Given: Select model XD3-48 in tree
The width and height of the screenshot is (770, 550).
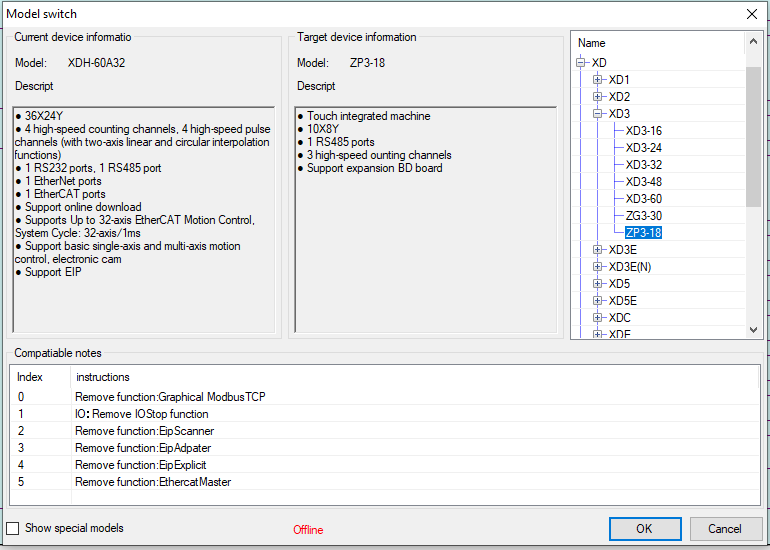Looking at the screenshot, I should point(643,182).
